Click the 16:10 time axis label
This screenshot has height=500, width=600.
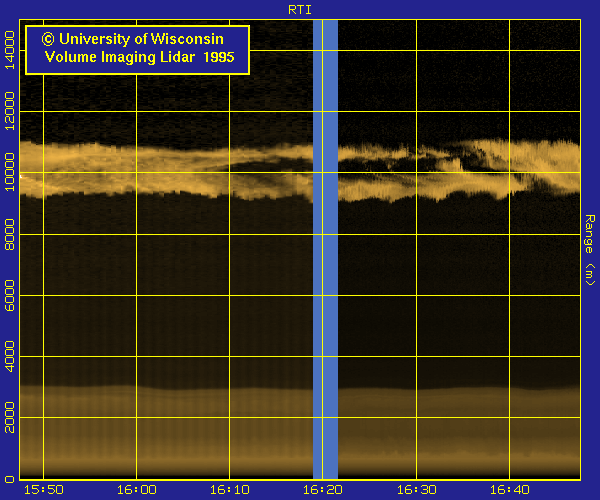(230, 490)
